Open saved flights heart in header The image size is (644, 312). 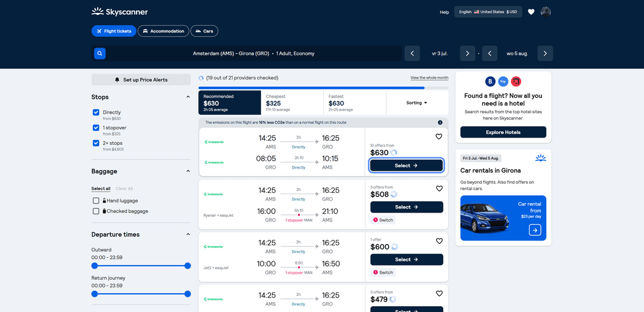(x=531, y=12)
